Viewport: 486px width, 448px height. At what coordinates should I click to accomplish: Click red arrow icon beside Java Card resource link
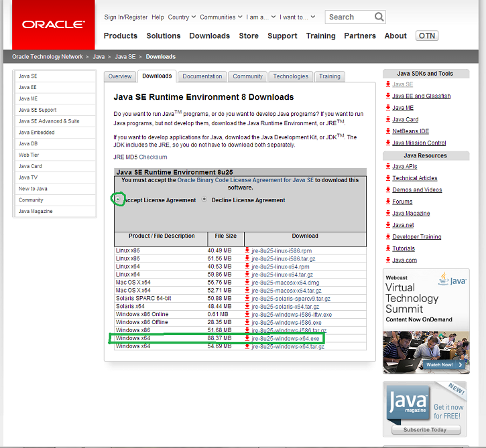[387, 119]
